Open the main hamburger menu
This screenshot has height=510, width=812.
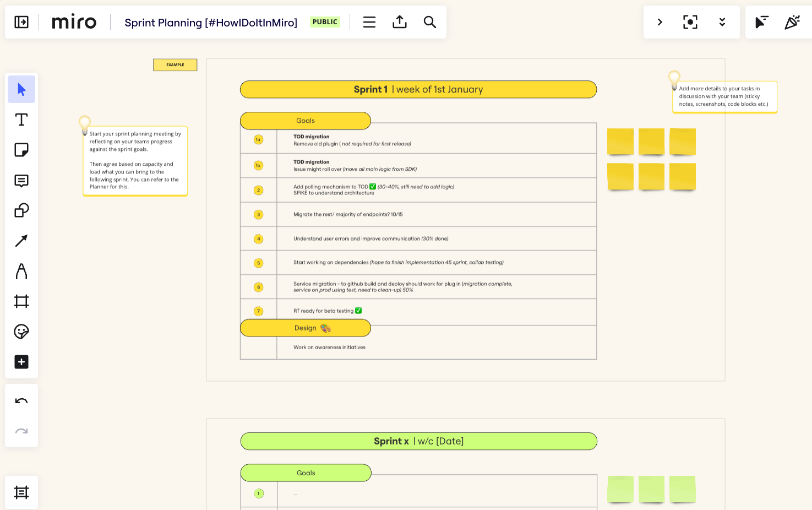pyautogui.click(x=369, y=22)
